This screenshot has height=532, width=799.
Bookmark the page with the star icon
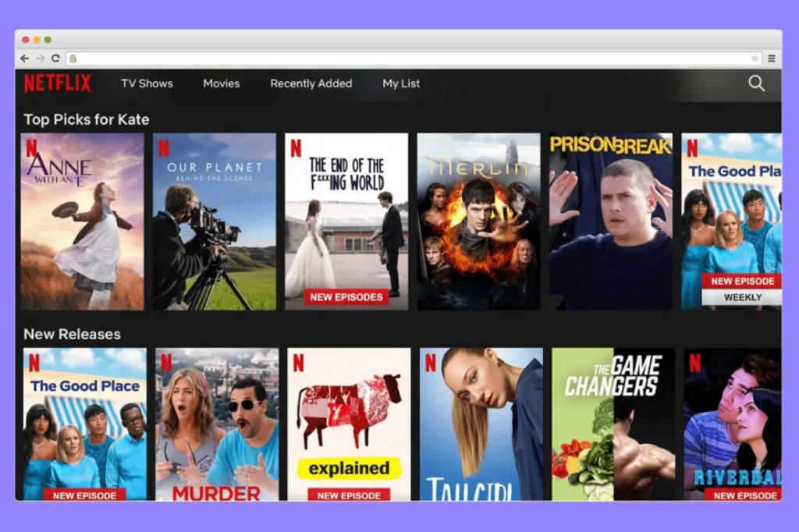coord(755,59)
